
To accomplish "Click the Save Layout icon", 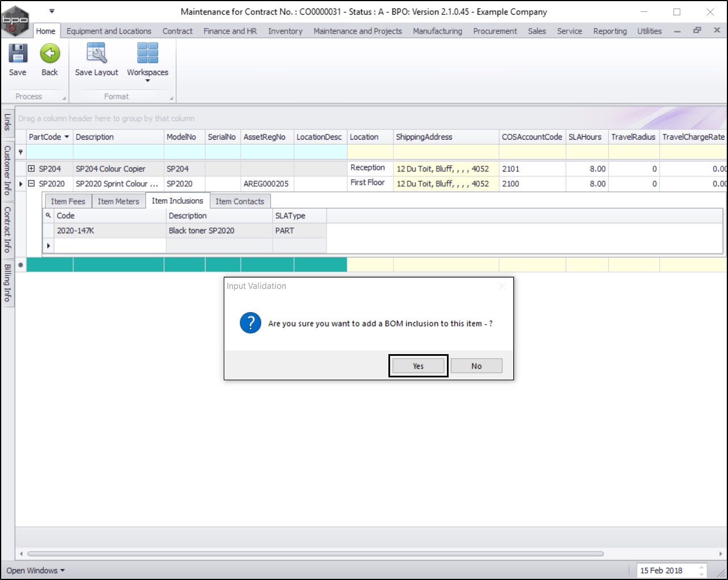I will click(x=97, y=54).
